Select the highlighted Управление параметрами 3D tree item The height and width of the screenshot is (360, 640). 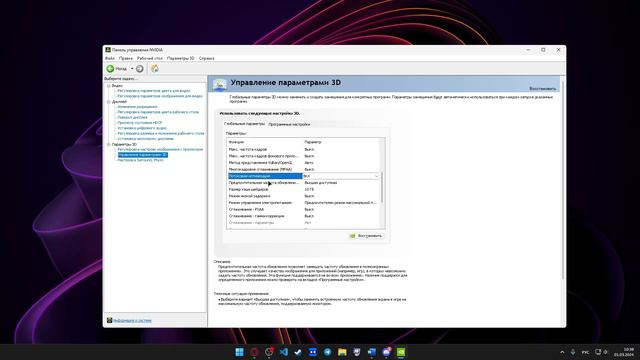142,155
